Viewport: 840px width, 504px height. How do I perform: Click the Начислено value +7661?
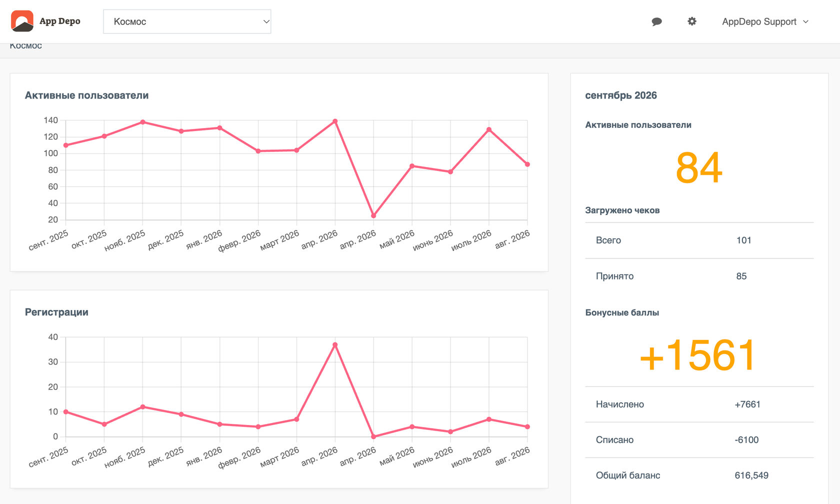click(747, 404)
